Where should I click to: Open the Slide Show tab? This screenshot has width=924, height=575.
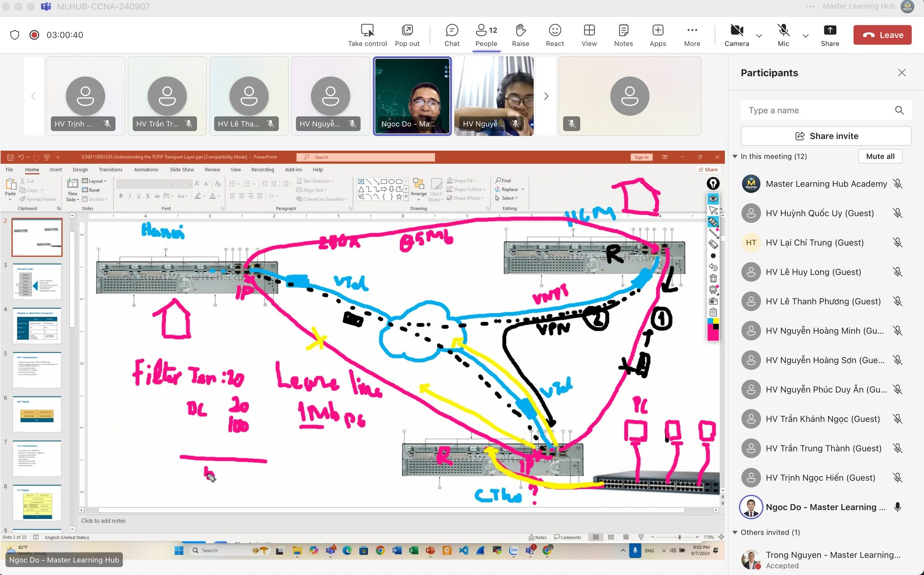[x=182, y=170]
